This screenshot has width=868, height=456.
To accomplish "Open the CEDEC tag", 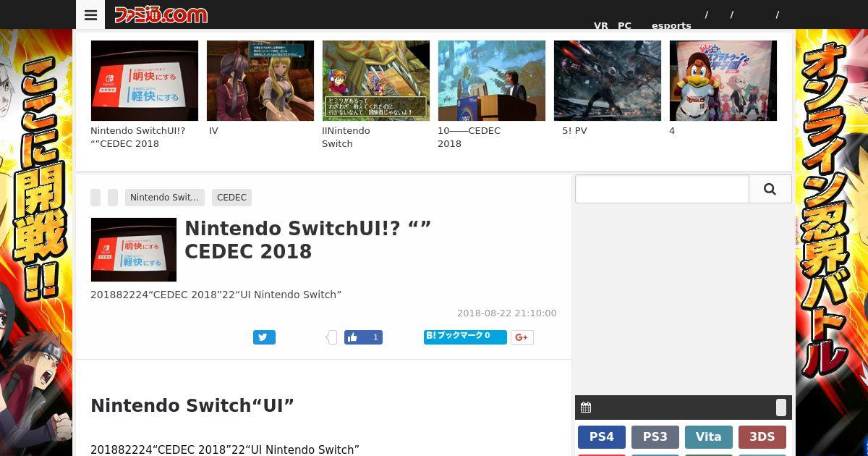I will coord(231,198).
